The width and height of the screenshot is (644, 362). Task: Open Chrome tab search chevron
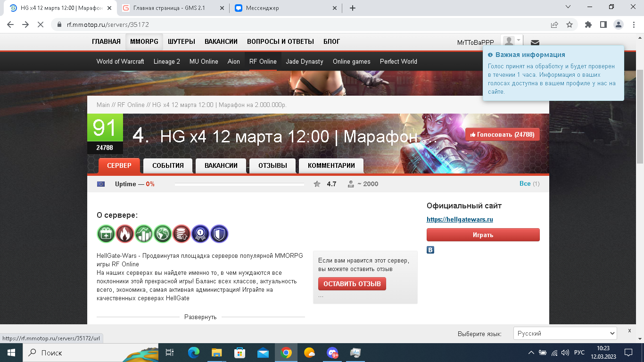568,7
